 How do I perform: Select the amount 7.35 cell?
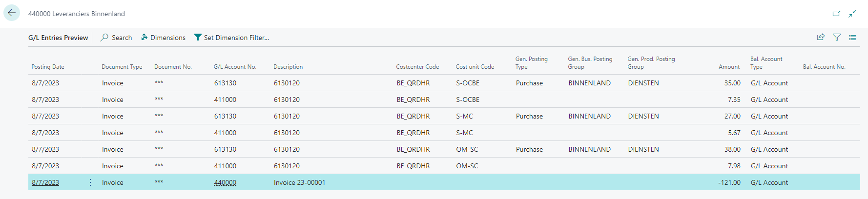[734, 99]
